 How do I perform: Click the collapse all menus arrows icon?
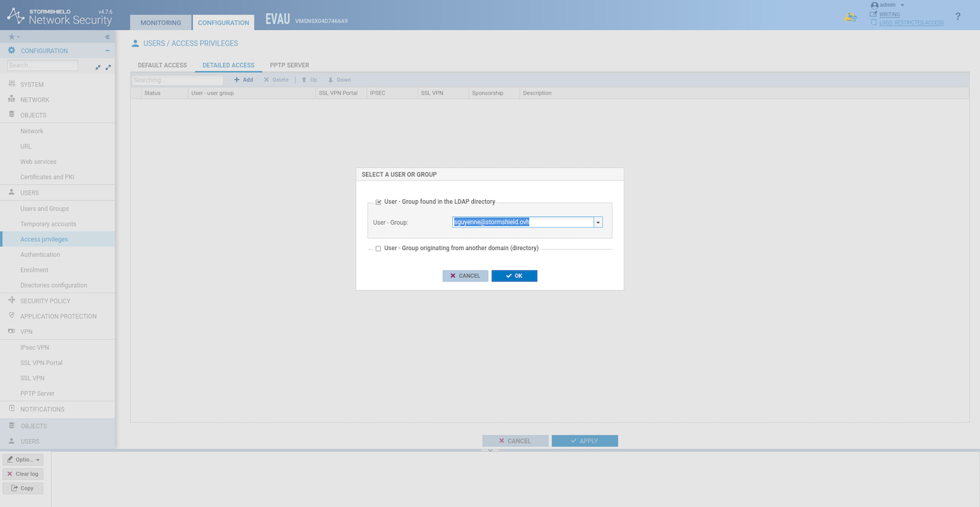(98, 67)
